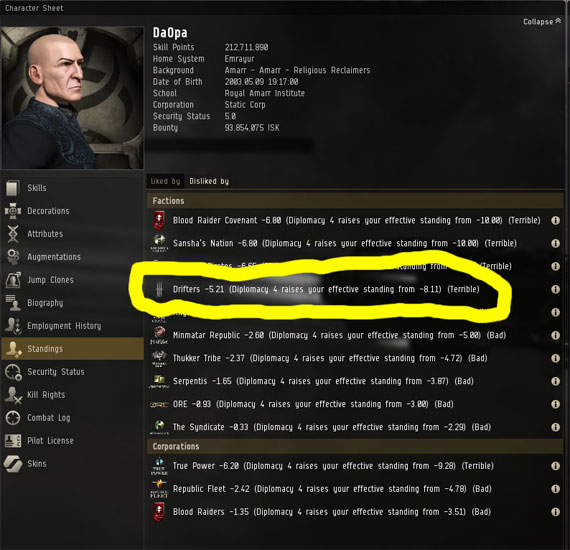Viewport: 570px width, 550px height.
Task: Show info for the Drifters faction
Action: point(555,289)
